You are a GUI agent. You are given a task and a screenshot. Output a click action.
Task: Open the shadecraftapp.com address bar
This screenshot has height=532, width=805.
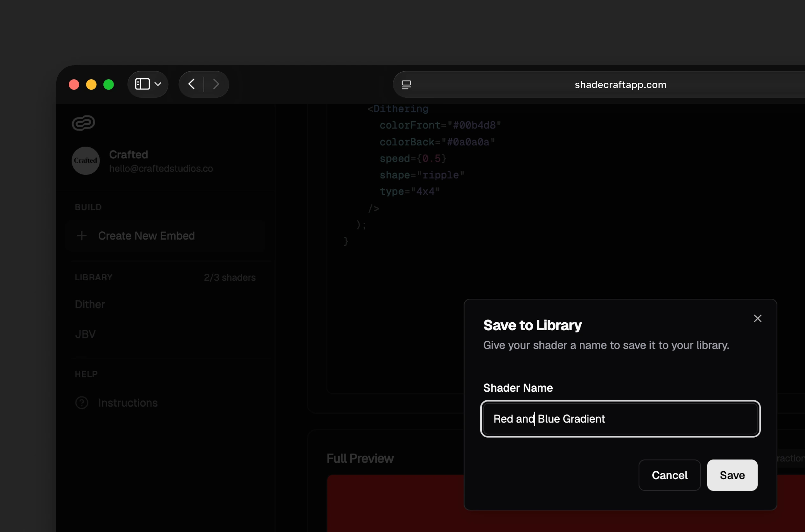tap(620, 85)
